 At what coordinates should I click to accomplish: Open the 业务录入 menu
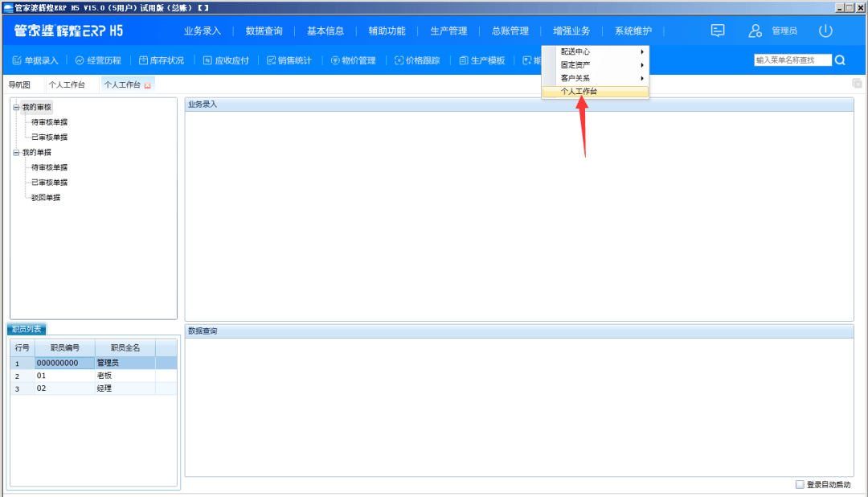[x=202, y=31]
